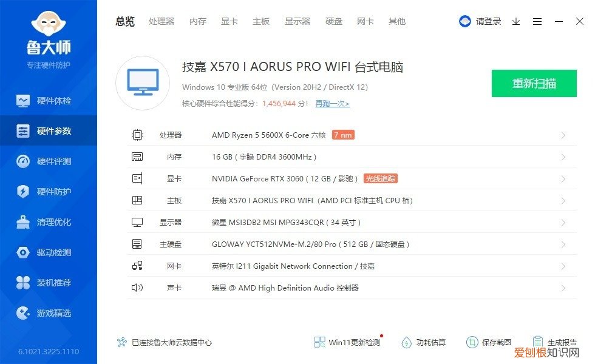This screenshot has height=364, width=595.
Task: Click the 再跑一次 link to retest
Action: point(331,103)
